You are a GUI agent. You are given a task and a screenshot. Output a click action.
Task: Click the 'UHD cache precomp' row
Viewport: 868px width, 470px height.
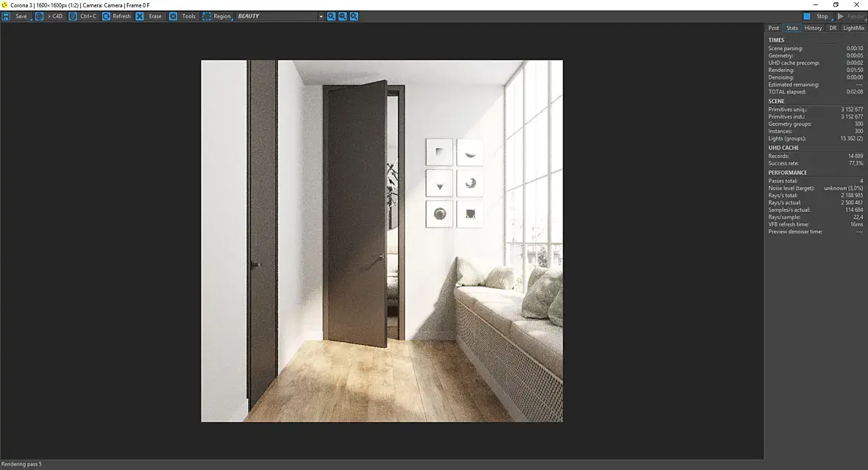tap(816, 63)
